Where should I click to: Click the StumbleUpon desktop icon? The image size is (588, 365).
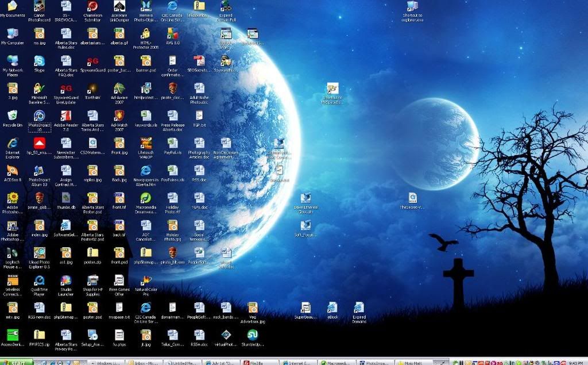(252, 335)
